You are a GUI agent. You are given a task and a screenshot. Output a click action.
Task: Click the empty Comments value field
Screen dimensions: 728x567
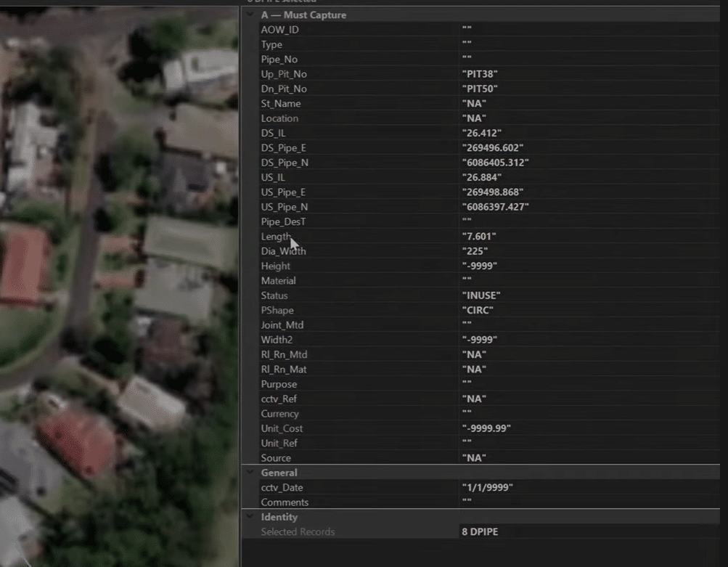click(x=589, y=502)
